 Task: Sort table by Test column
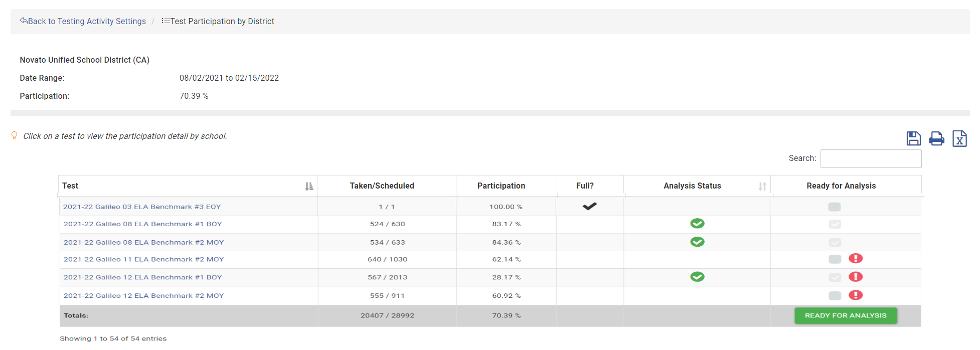[x=309, y=186]
